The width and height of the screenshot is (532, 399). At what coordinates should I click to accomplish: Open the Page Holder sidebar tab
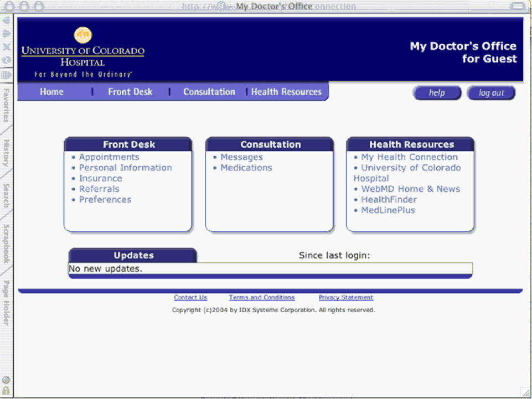pyautogui.click(x=7, y=303)
